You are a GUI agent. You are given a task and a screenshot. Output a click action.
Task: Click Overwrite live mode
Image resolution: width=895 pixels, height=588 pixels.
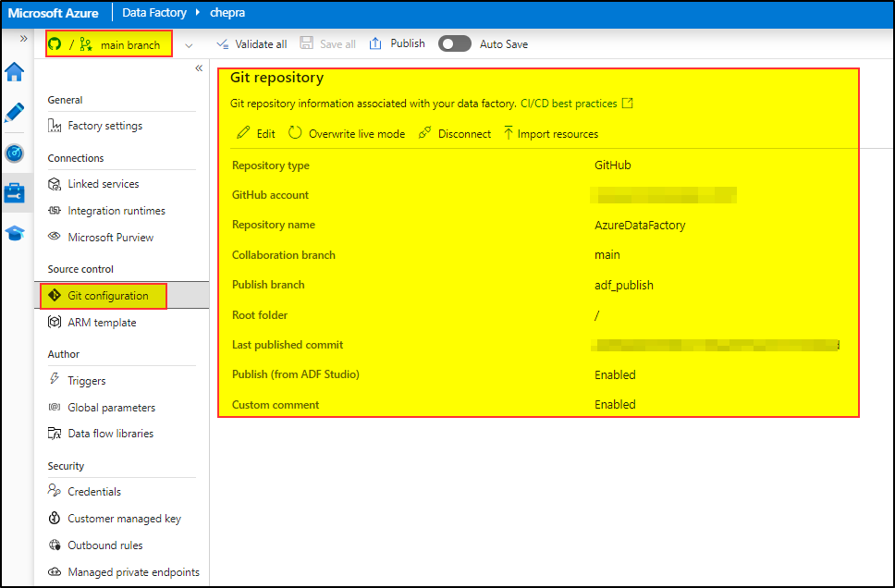(347, 133)
